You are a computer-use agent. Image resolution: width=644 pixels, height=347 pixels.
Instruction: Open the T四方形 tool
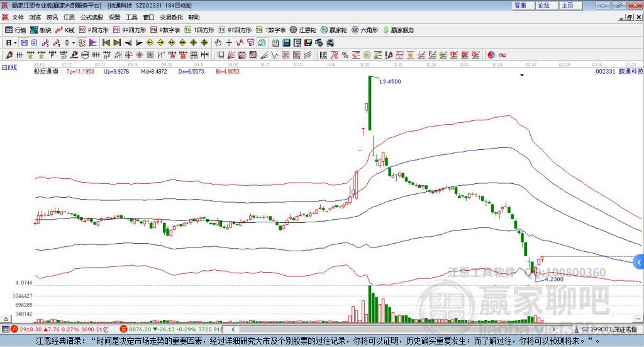point(199,30)
